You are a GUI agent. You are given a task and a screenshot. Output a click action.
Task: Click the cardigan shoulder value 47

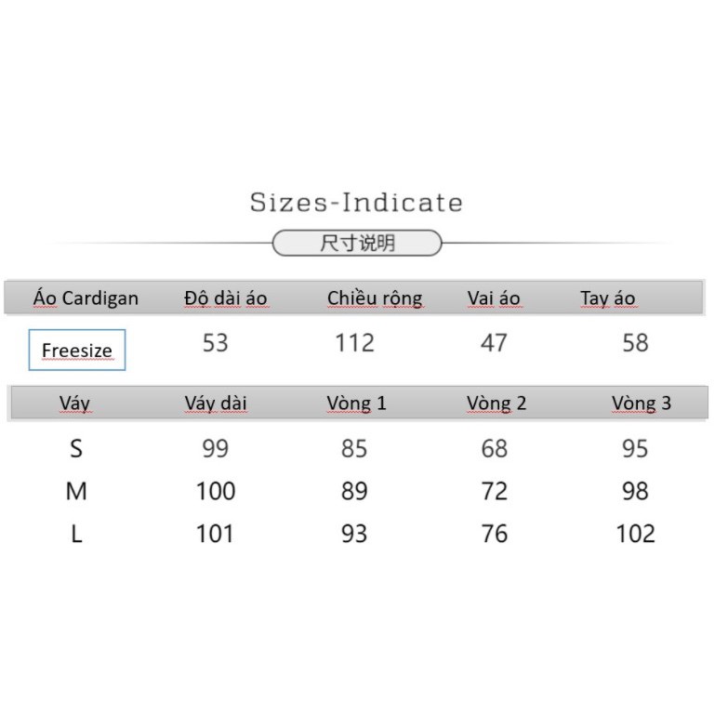(x=494, y=343)
